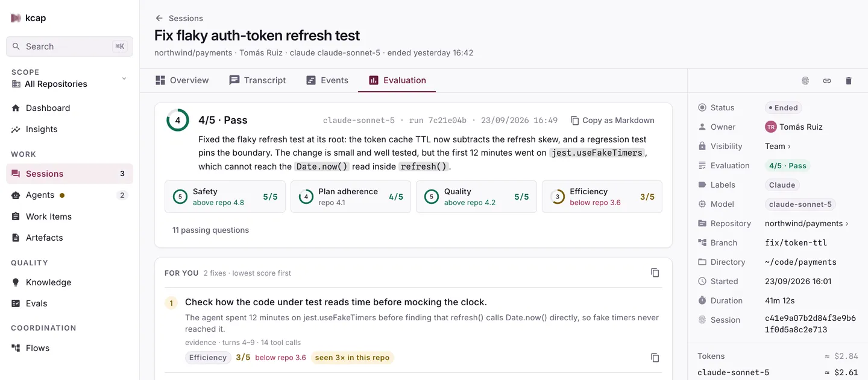Select the Plan adherence score card
The height and width of the screenshot is (380, 868).
pyautogui.click(x=350, y=197)
